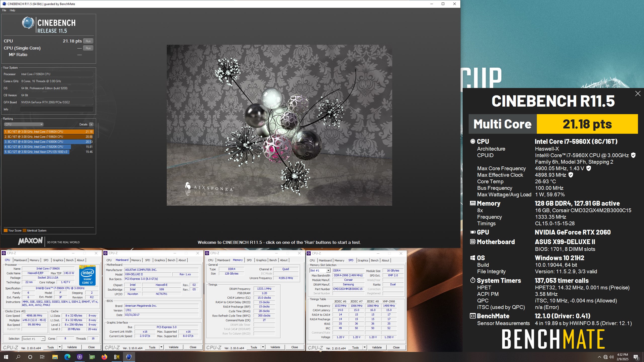Click the shield icon beside Max Core Frequency
Screen dimensions: 644x362
click(x=589, y=168)
